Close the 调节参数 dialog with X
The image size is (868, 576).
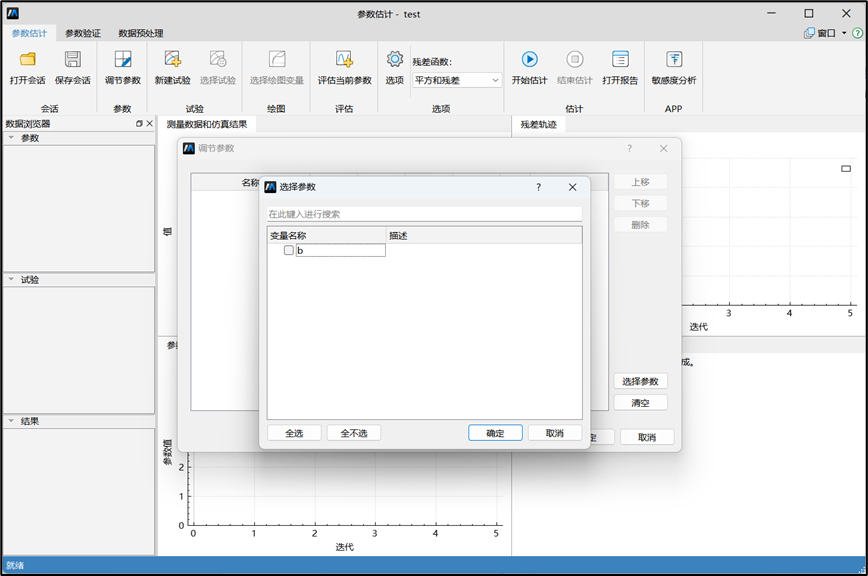[x=664, y=148]
